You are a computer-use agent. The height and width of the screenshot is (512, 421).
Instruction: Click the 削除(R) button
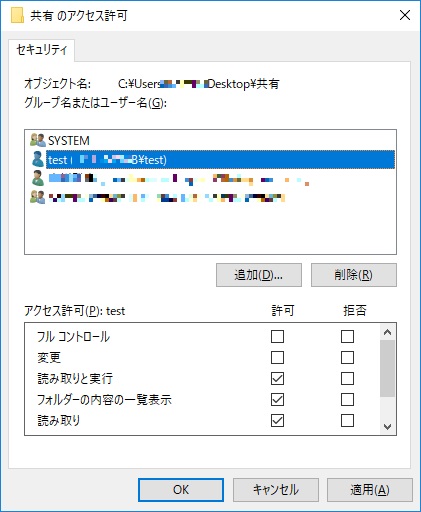[354, 275]
